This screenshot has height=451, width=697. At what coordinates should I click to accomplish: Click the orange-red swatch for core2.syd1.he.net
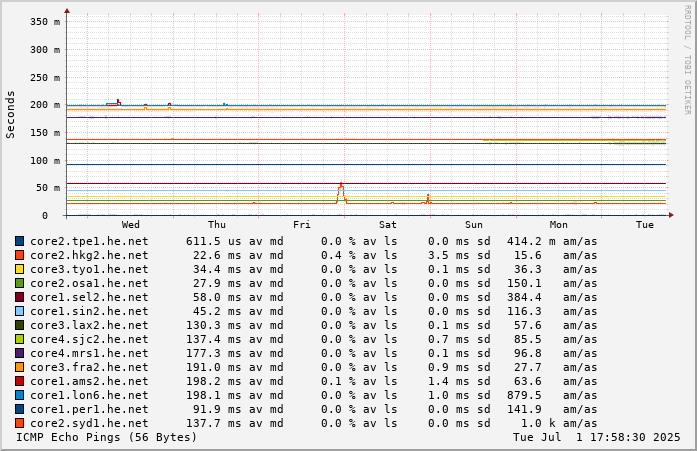coord(20,423)
